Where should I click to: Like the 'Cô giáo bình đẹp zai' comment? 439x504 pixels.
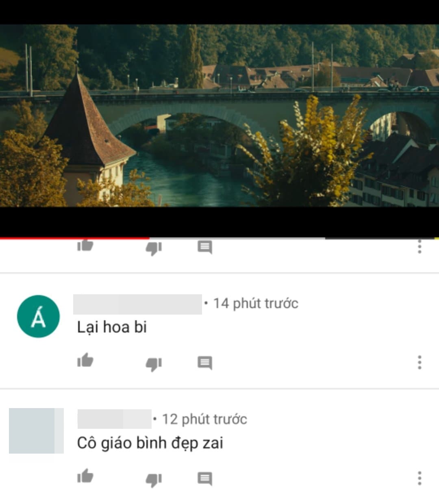tap(85, 476)
